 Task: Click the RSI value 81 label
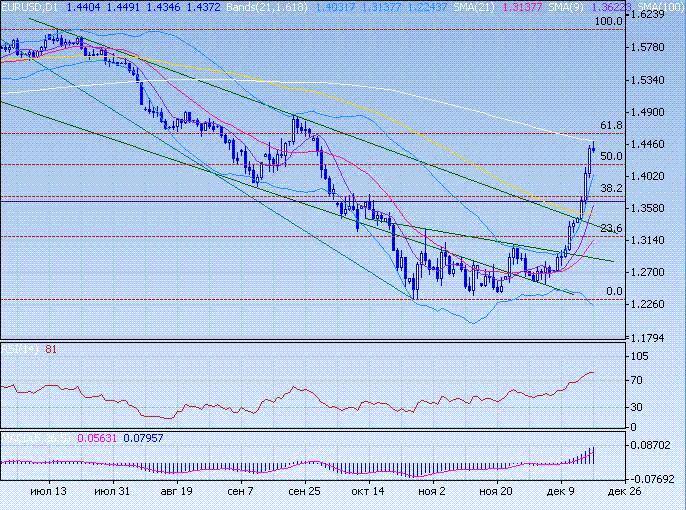53,349
